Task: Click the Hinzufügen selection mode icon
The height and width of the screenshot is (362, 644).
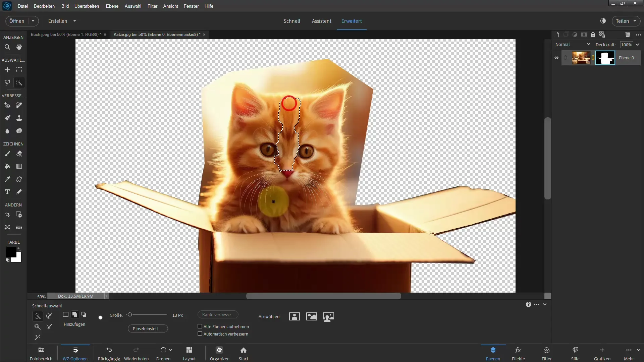Action: 74,314
